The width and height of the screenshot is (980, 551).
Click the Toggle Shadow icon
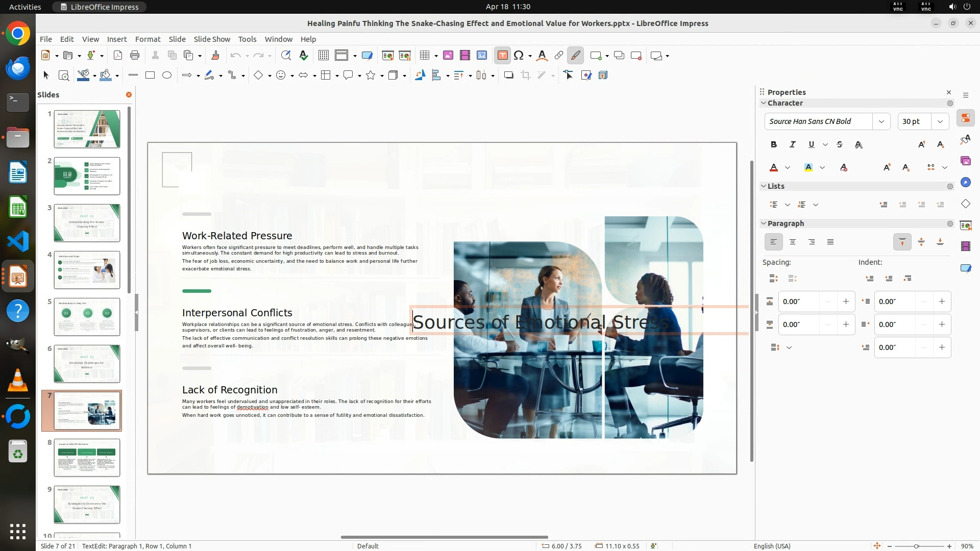pos(508,76)
